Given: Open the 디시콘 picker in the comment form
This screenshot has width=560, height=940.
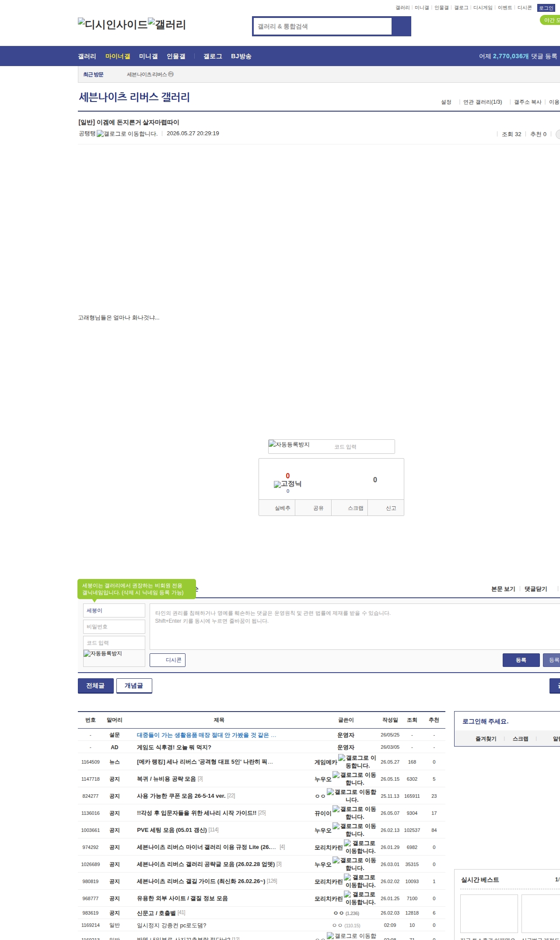Looking at the screenshot, I should pos(168,660).
